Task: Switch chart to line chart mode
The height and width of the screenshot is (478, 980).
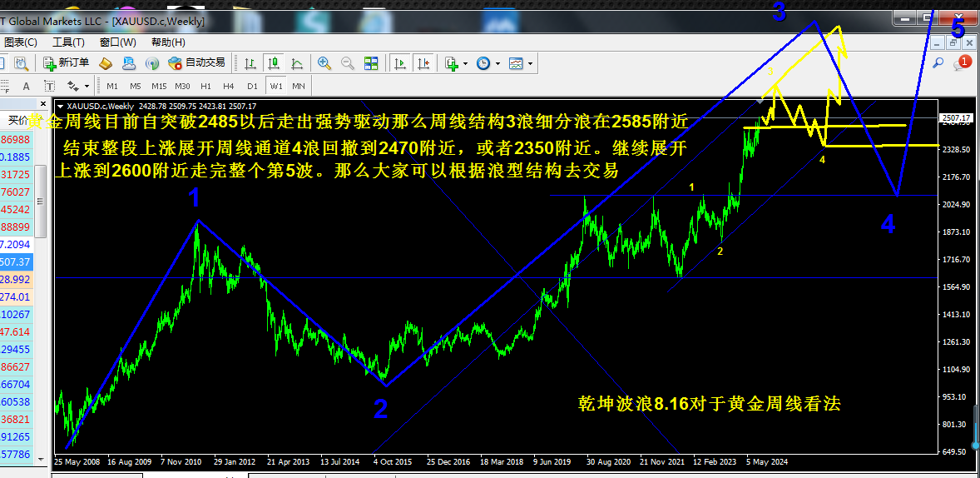Action: coord(297,63)
